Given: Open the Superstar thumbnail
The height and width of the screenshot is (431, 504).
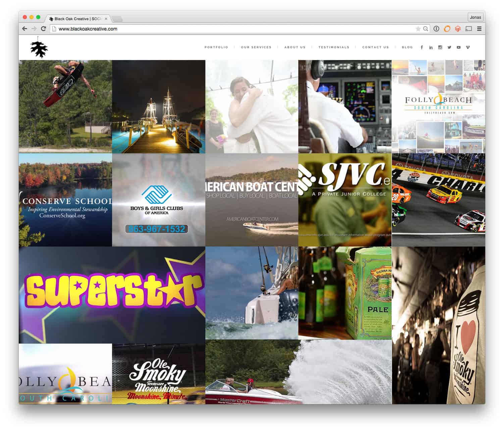Looking at the screenshot, I should point(112,295).
